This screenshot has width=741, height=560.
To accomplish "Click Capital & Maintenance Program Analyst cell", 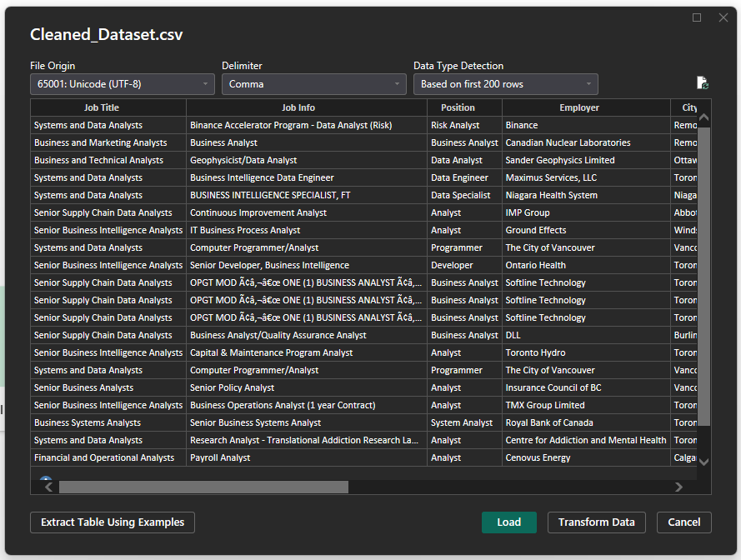I will [x=307, y=352].
